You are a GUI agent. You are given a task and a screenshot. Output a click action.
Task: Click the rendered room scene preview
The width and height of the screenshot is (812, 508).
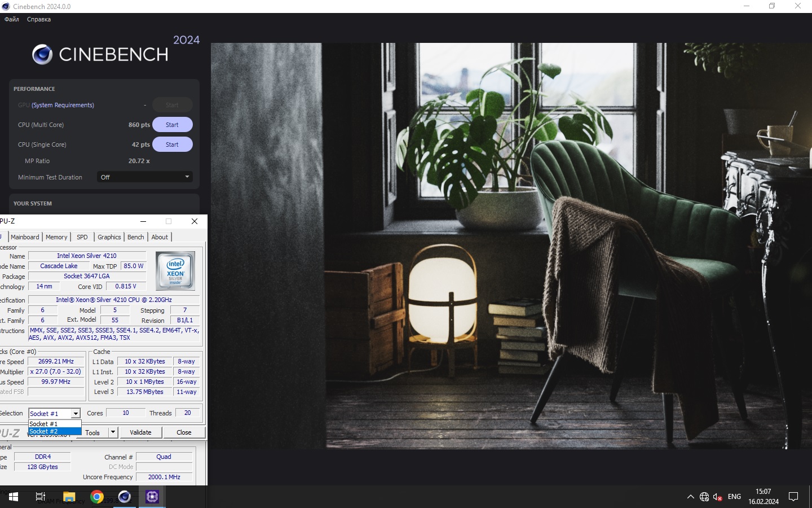[x=511, y=246]
